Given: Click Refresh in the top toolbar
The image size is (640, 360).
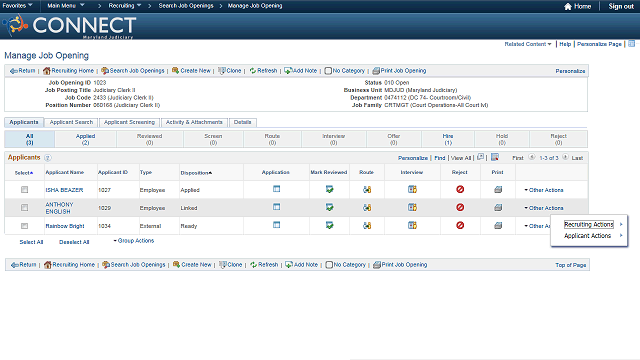Looking at the screenshot, I should 263,71.
